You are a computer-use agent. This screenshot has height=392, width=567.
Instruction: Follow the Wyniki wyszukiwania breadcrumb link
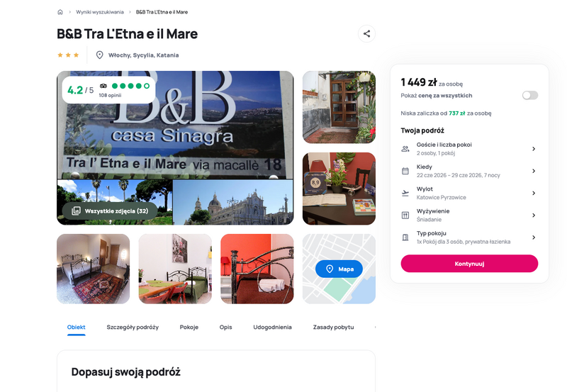coord(100,12)
